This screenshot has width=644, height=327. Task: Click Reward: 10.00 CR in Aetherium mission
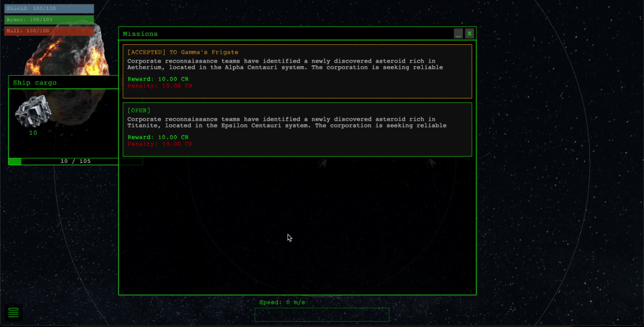coord(158,79)
